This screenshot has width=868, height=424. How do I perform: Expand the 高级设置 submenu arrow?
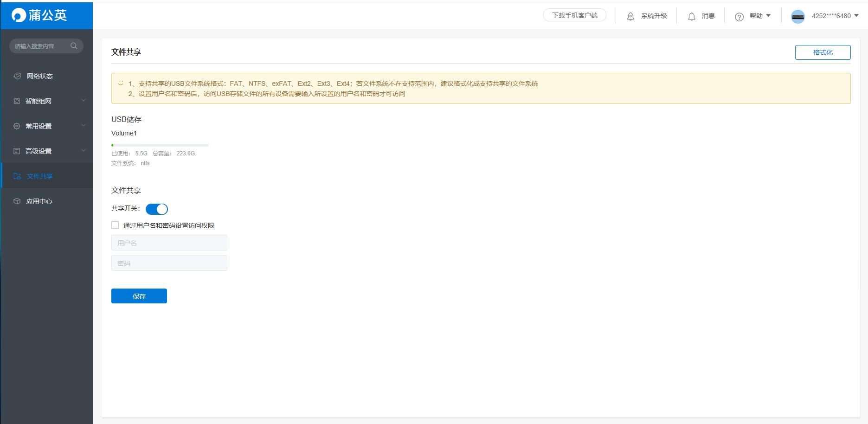click(x=84, y=150)
